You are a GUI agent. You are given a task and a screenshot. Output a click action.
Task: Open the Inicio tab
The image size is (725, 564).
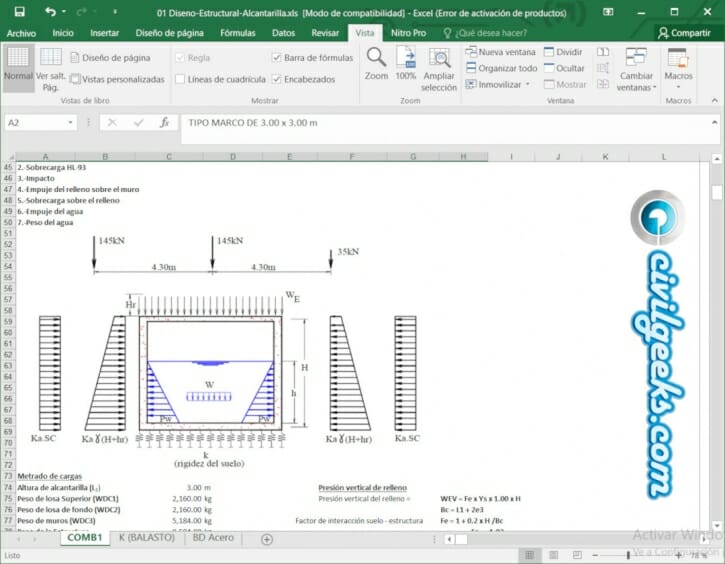coord(63,33)
